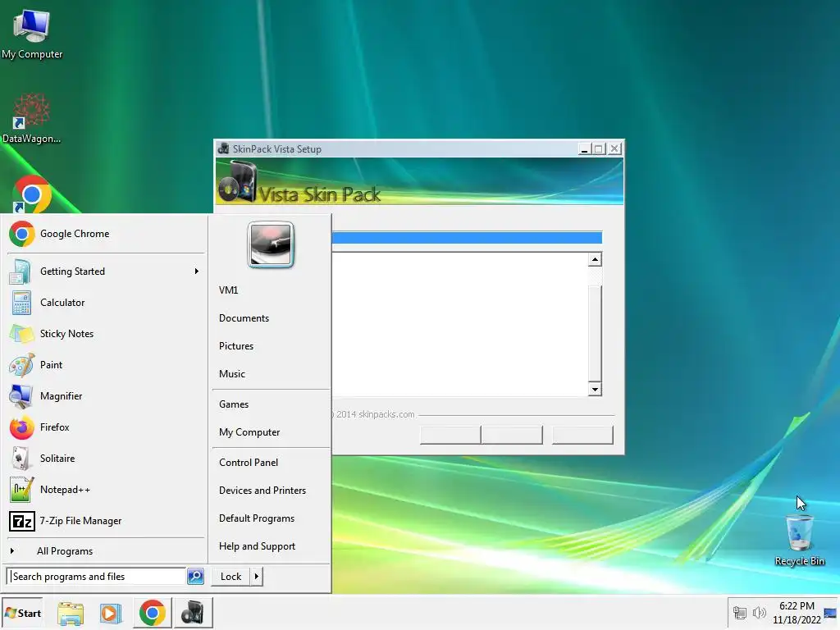Open the Lock options arrow
Viewport: 840px width, 630px height.
[x=257, y=577]
